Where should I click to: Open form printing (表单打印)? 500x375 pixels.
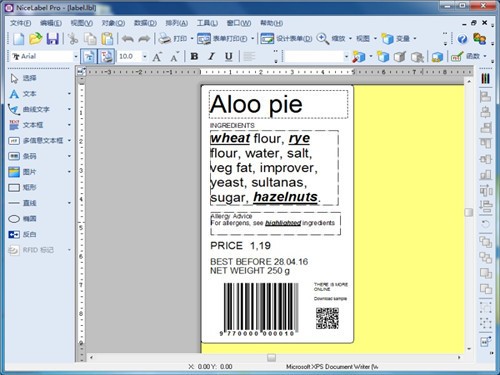coord(222,39)
